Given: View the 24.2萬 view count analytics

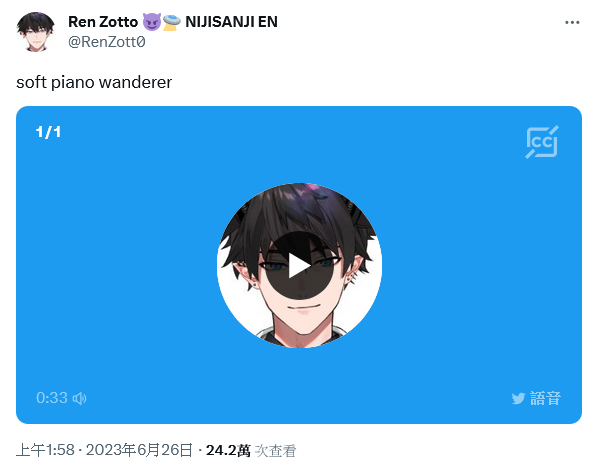Looking at the screenshot, I should pyautogui.click(x=228, y=450).
